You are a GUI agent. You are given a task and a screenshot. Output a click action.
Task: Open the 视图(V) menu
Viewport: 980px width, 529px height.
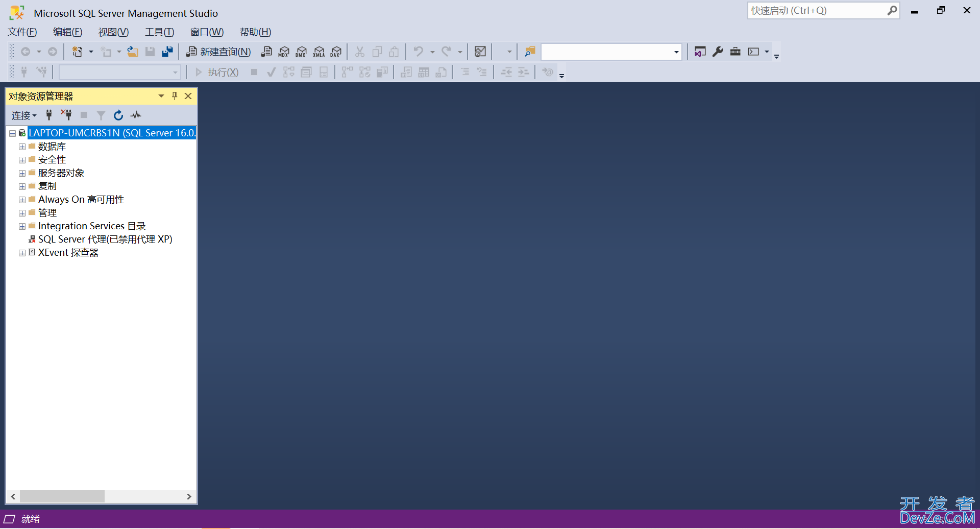[114, 32]
